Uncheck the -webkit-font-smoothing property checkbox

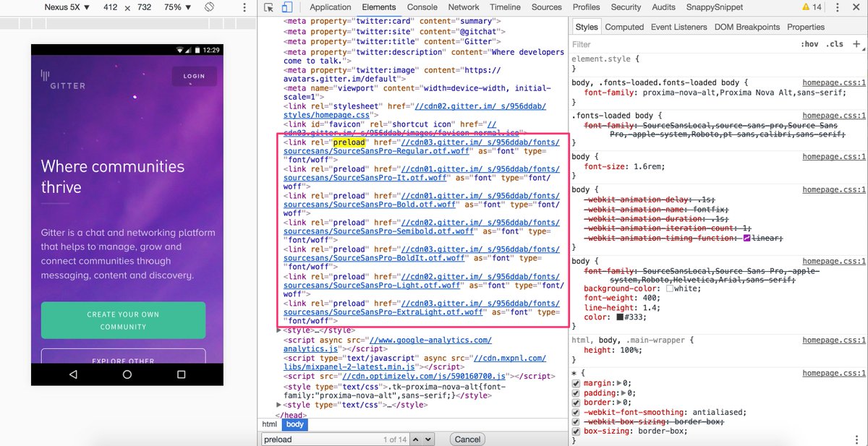(x=576, y=412)
